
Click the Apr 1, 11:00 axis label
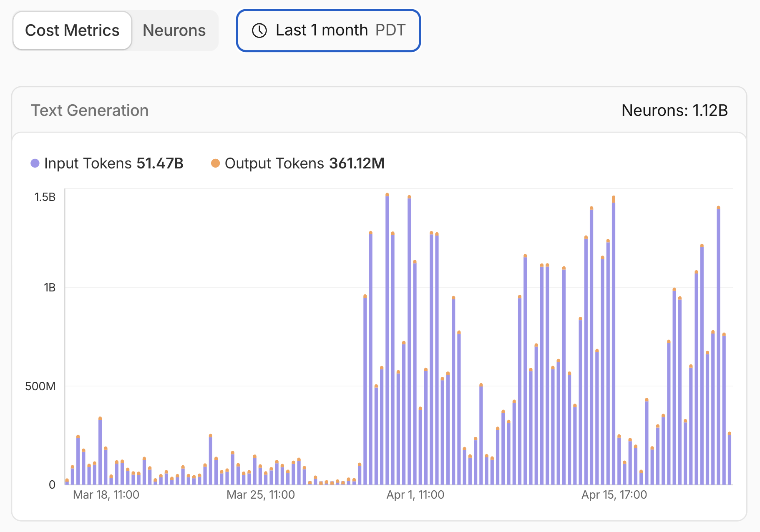[415, 495]
